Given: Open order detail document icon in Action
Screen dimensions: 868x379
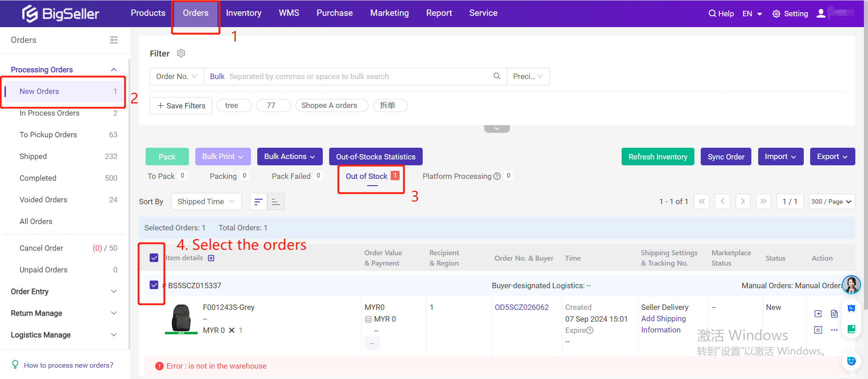Looking at the screenshot, I should (834, 314).
